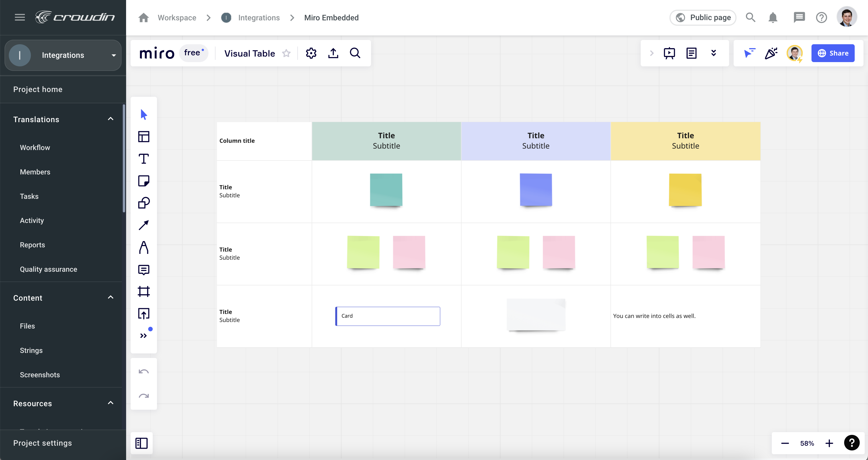Open the Workspace breadcrumb
Image resolution: width=868 pixels, height=460 pixels.
(177, 18)
